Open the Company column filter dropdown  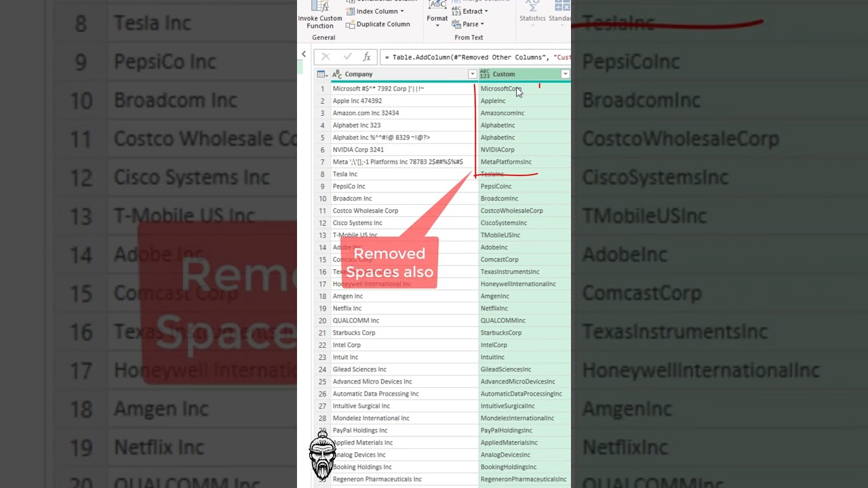tap(473, 74)
